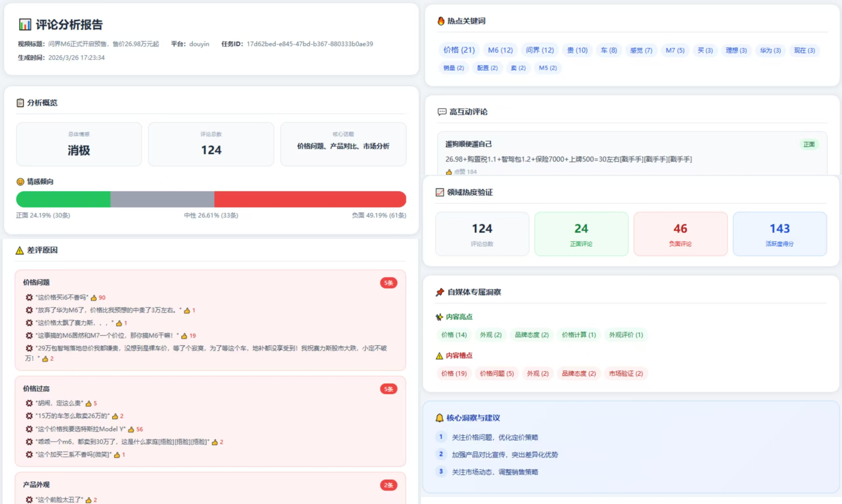
Task: Click the bell icon next to 核心洞察与建议
Action: click(x=439, y=418)
